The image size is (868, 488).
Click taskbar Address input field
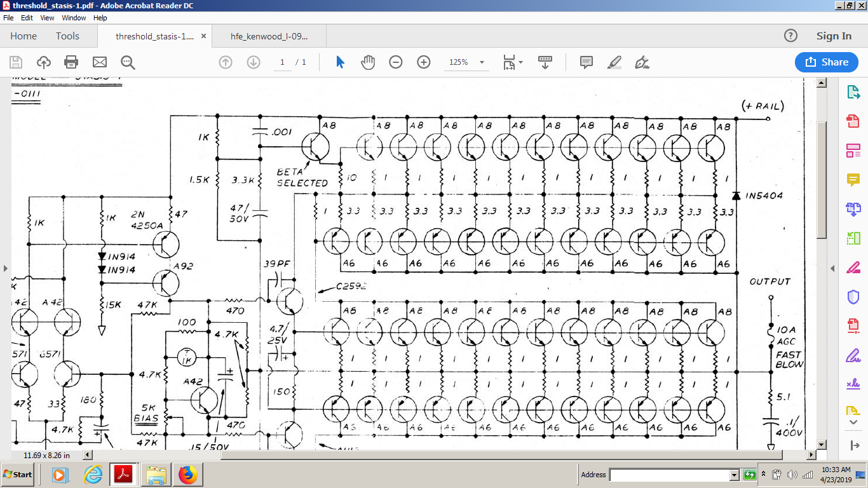pyautogui.click(x=669, y=475)
